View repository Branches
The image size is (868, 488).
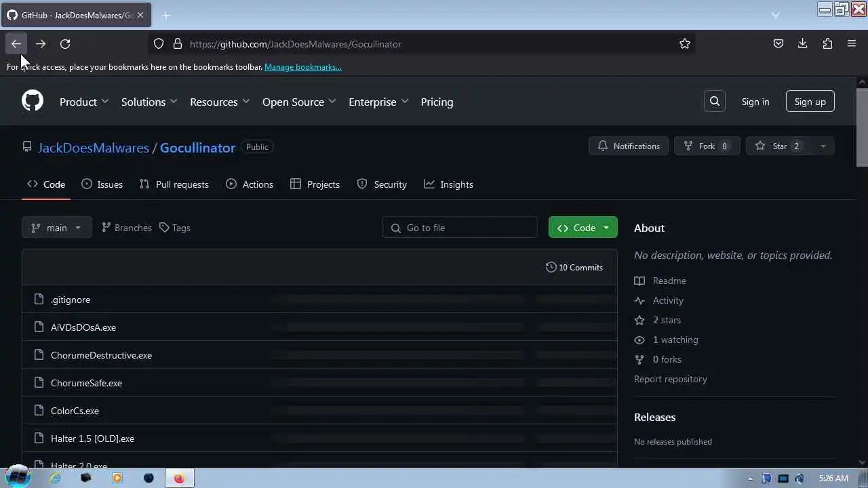pyautogui.click(x=127, y=228)
